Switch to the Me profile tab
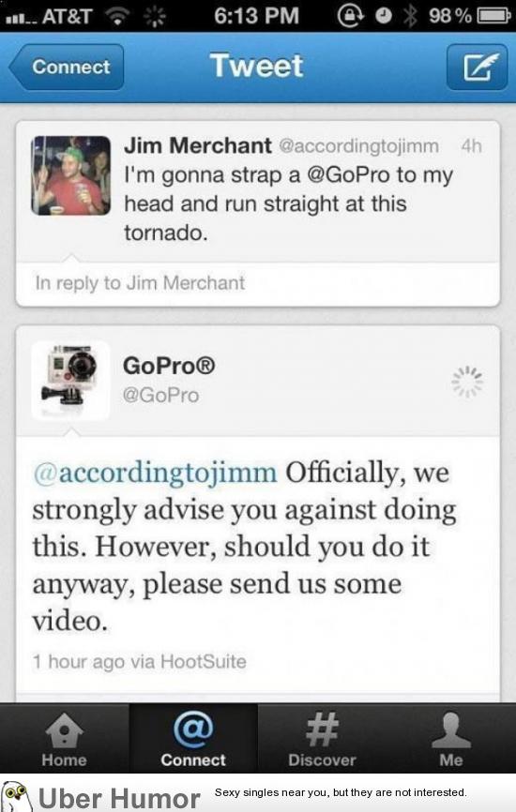Viewport: 516px width, 812px height. click(450, 739)
